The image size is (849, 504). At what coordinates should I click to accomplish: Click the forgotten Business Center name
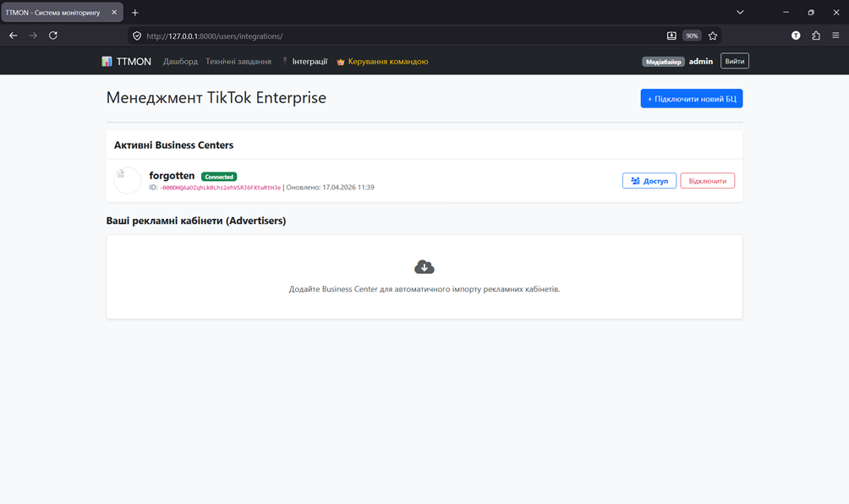172,175
